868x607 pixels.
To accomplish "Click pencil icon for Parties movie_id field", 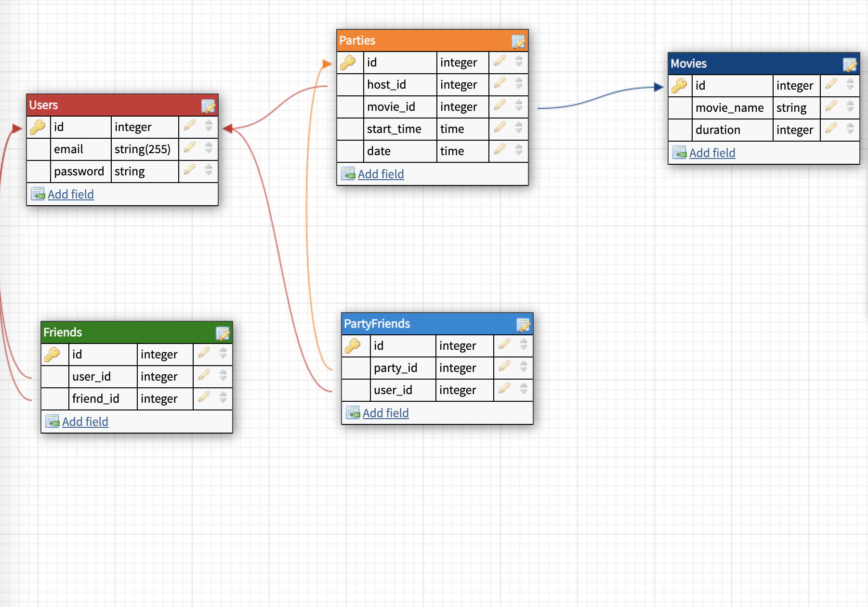I will click(x=500, y=105).
